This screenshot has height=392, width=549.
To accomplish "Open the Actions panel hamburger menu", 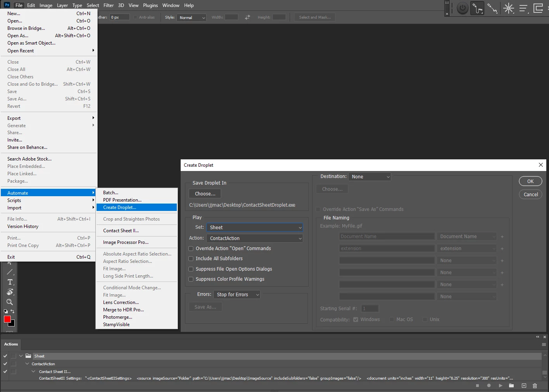I will point(544,344).
